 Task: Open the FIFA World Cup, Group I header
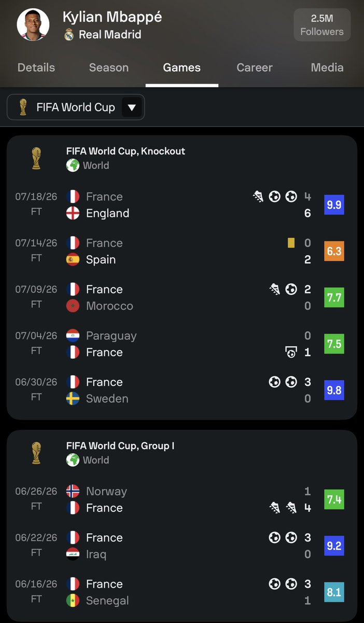[x=120, y=445]
